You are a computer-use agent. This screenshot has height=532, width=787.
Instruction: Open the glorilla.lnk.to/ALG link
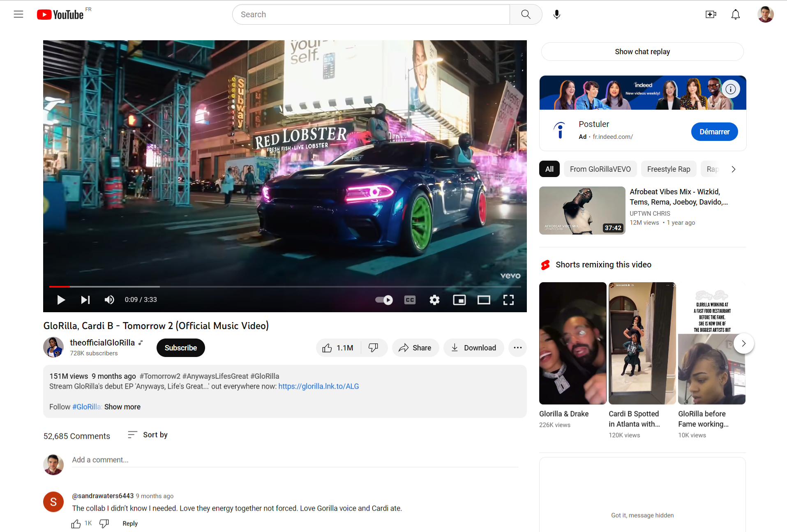coord(318,386)
